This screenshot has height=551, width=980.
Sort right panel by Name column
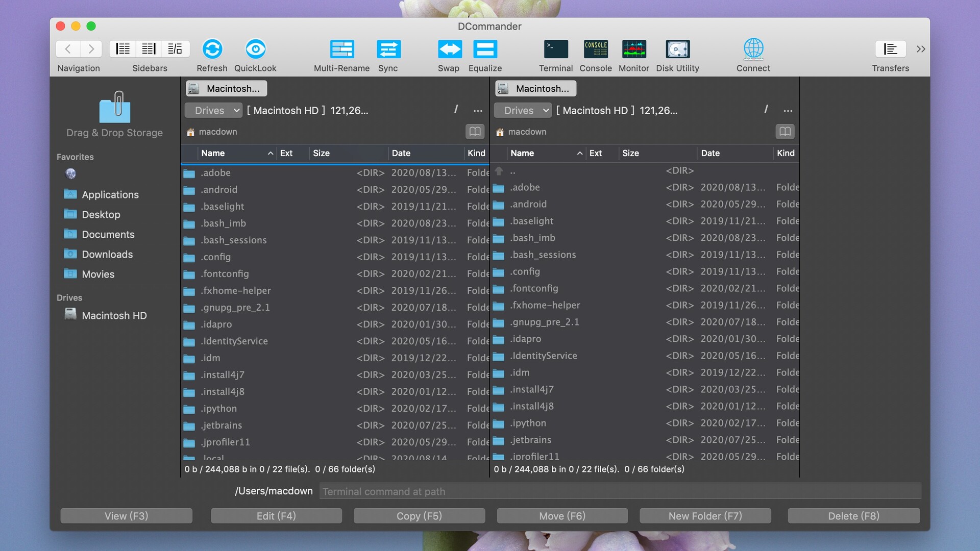click(x=546, y=153)
